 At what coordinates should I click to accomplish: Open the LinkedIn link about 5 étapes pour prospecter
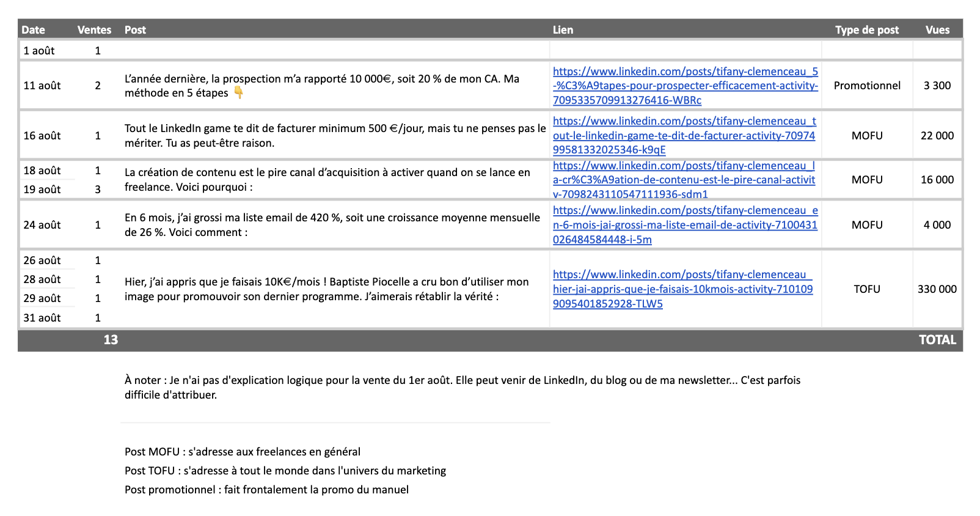[x=685, y=86]
